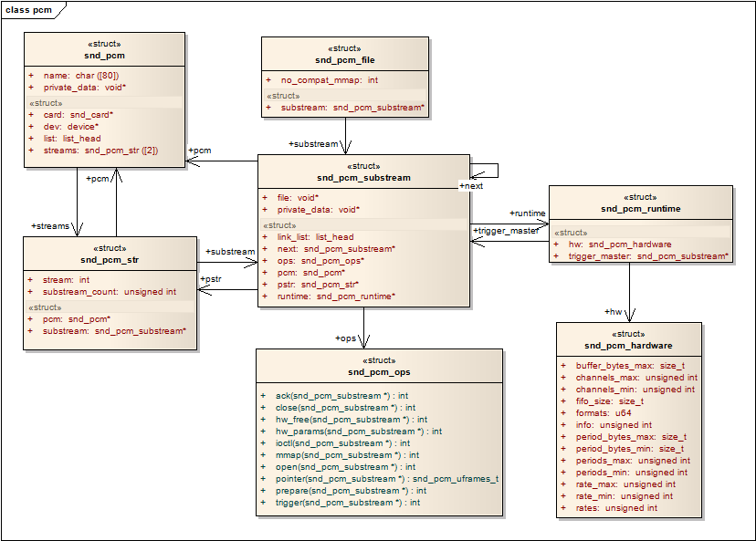Select the +streams role label

click(50, 225)
